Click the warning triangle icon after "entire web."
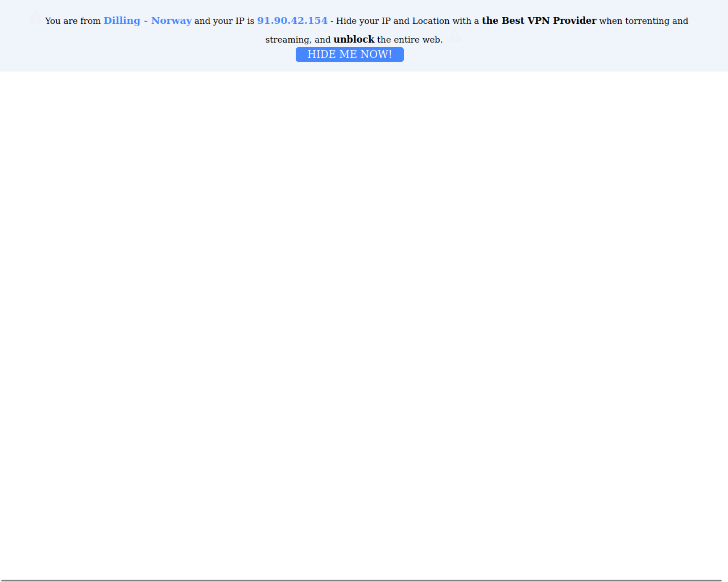 tap(455, 38)
